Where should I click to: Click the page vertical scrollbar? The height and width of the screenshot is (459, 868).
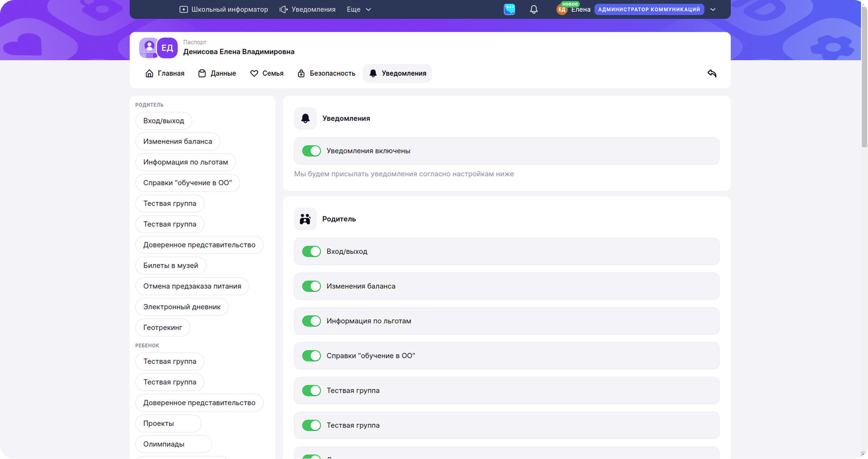click(x=864, y=76)
